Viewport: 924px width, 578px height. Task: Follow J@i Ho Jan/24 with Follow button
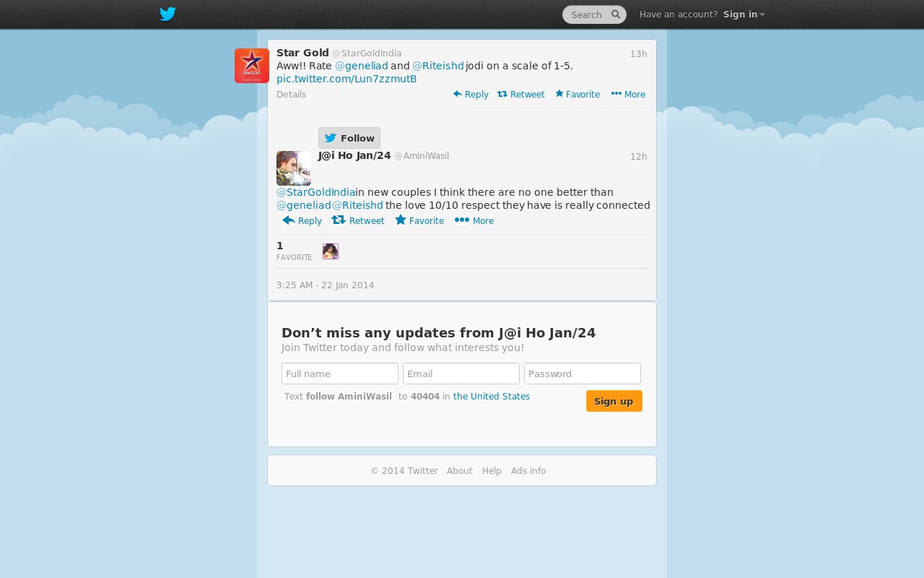349,138
